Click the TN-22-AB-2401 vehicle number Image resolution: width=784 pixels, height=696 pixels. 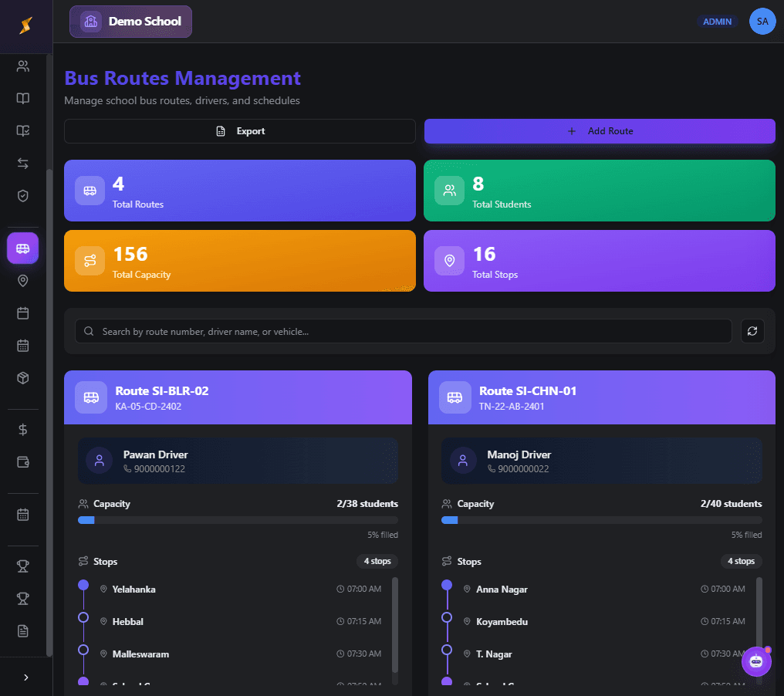pos(512,407)
